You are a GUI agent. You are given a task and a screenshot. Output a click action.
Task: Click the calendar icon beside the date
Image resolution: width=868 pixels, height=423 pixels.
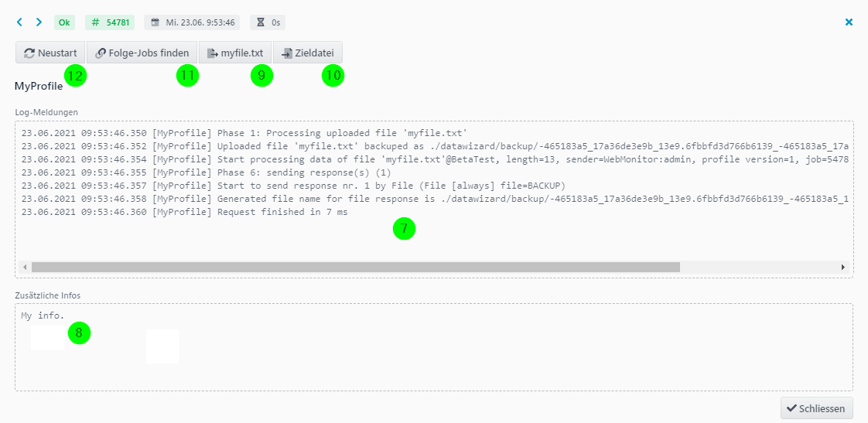coord(155,22)
